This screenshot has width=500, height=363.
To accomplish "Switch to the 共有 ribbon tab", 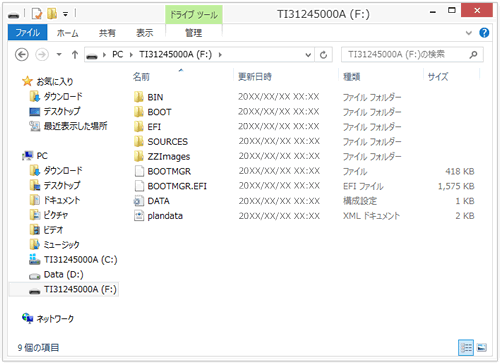I will pyautogui.click(x=107, y=33).
